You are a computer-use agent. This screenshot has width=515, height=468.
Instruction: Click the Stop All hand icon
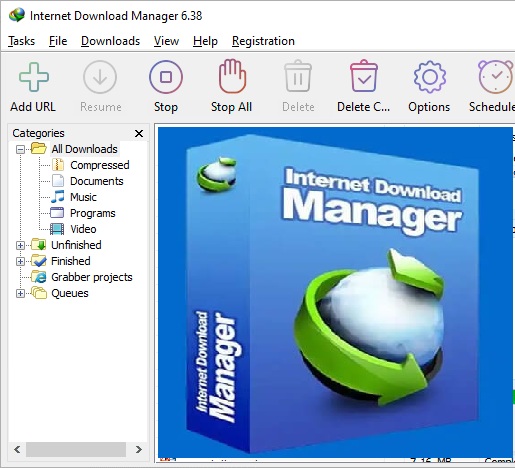pyautogui.click(x=232, y=76)
